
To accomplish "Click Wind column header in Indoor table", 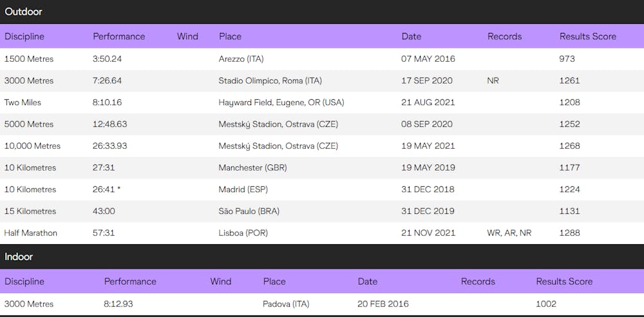I will (220, 282).
